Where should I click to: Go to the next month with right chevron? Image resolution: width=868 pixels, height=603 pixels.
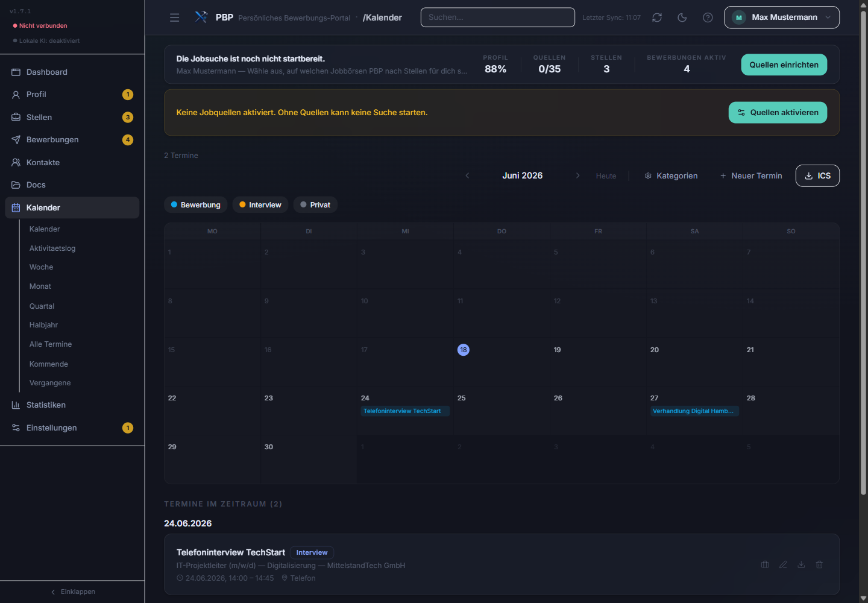click(577, 175)
